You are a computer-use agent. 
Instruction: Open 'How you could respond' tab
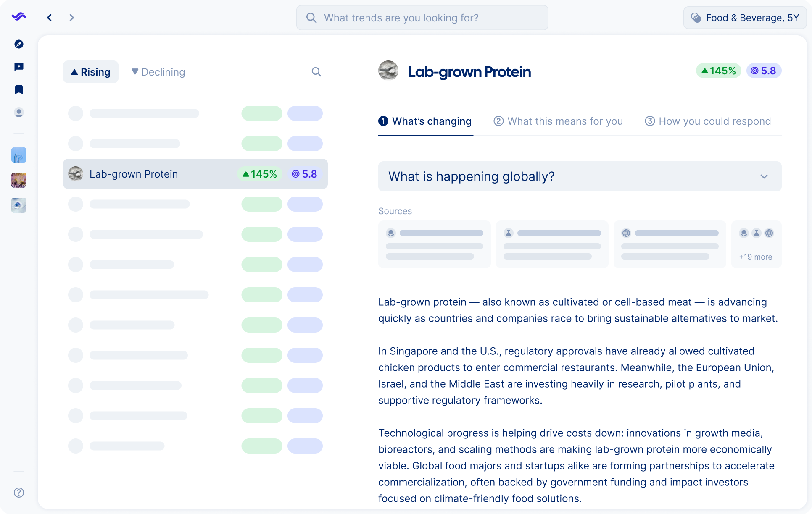(x=708, y=121)
